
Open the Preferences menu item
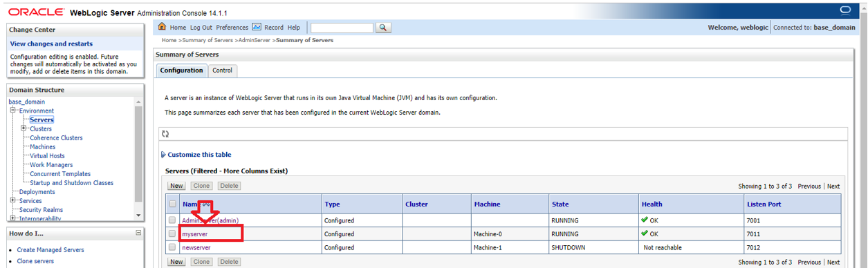(x=232, y=28)
